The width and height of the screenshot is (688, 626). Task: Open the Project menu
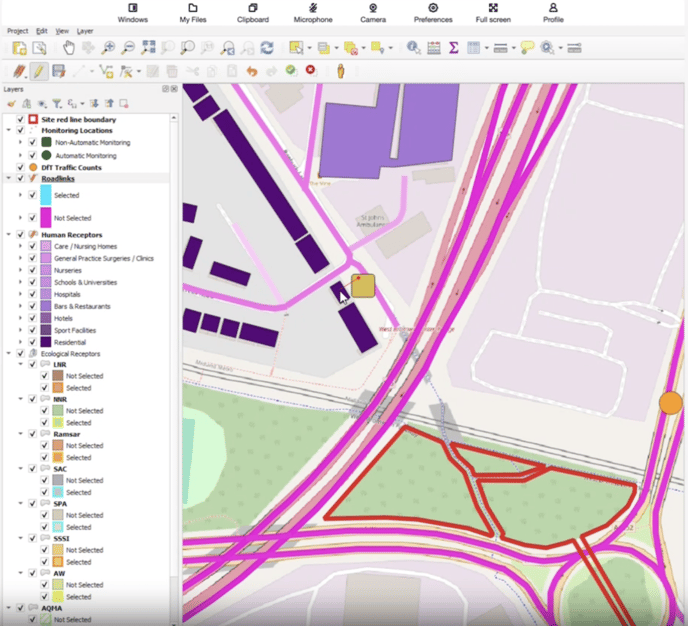17,31
